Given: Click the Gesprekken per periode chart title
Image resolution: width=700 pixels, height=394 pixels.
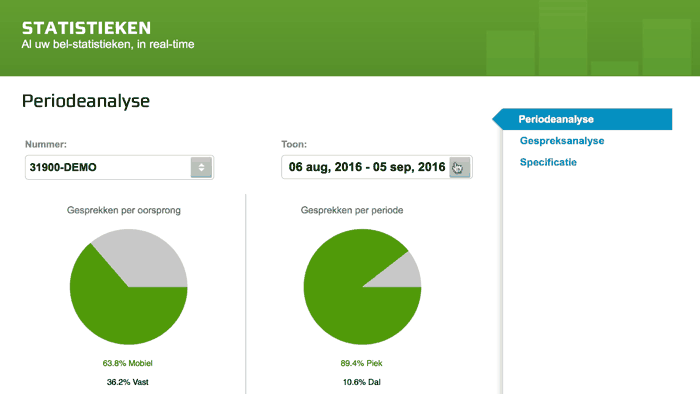Looking at the screenshot, I should point(352,210).
